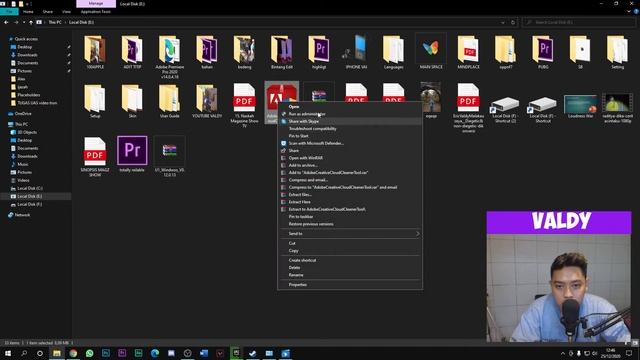Open OneDrive in navigation pane
The width and height of the screenshot is (640, 360).
click(23, 114)
